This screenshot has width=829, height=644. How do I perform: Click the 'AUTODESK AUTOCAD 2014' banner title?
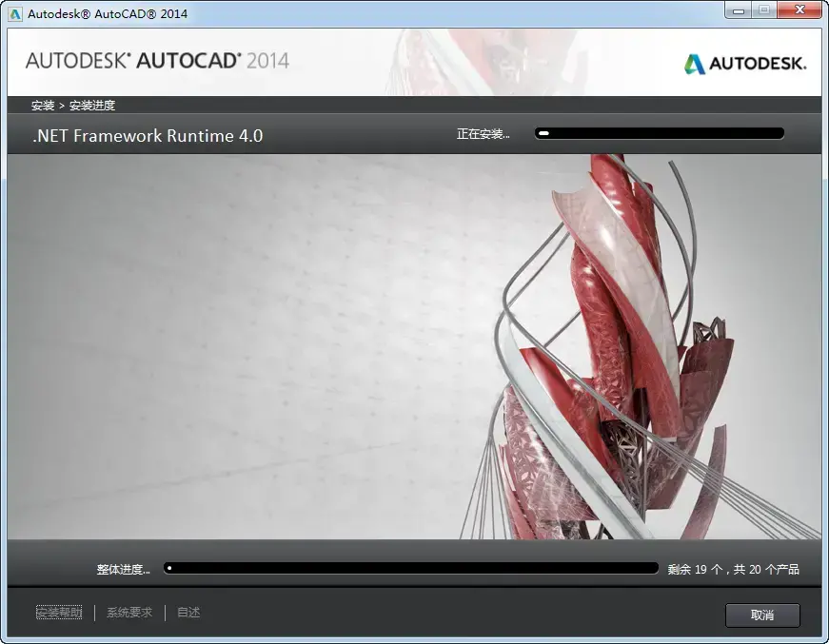[157, 61]
